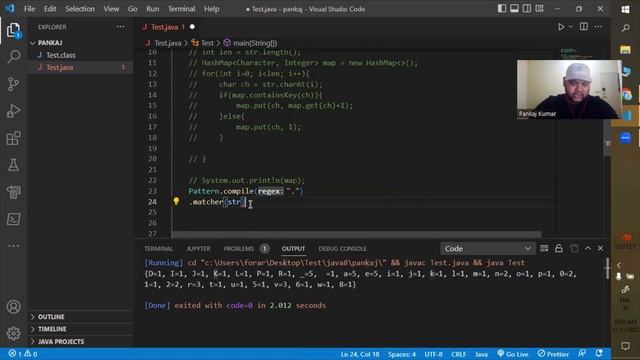Expand the JAVA PROJECTS section

coord(80,342)
